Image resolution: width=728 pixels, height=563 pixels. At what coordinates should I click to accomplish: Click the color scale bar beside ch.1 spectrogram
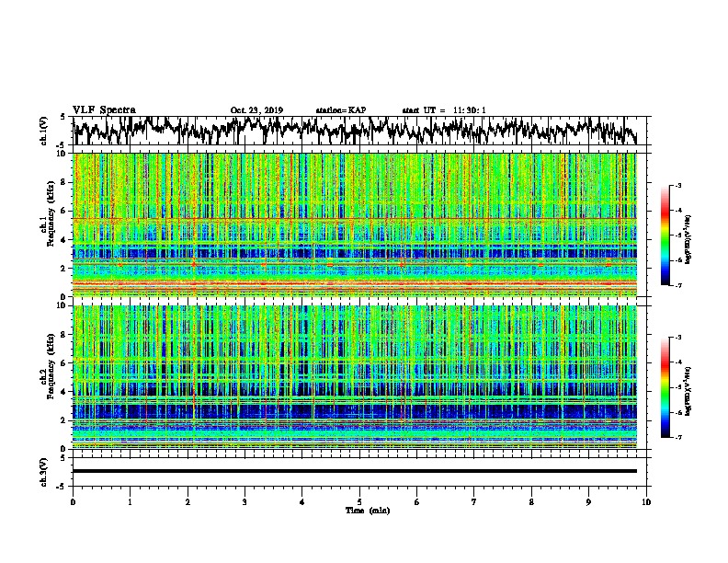pyautogui.click(x=665, y=236)
